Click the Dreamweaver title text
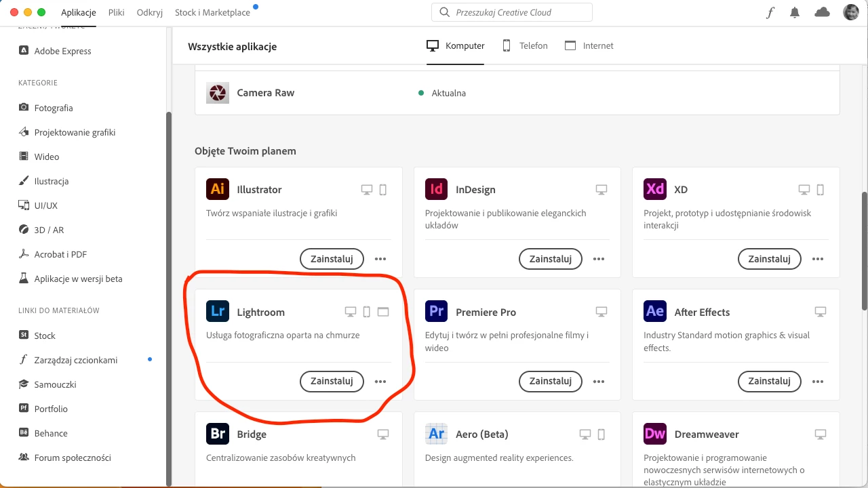Screen dimensions: 868x488 coord(707,434)
